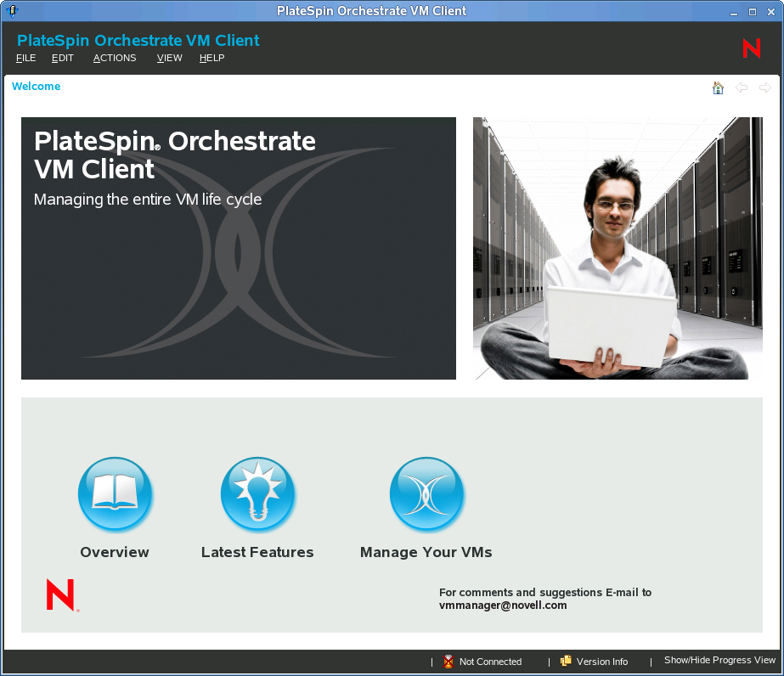The image size is (784, 676).
Task: Open the EDIT menu
Action: coord(63,58)
